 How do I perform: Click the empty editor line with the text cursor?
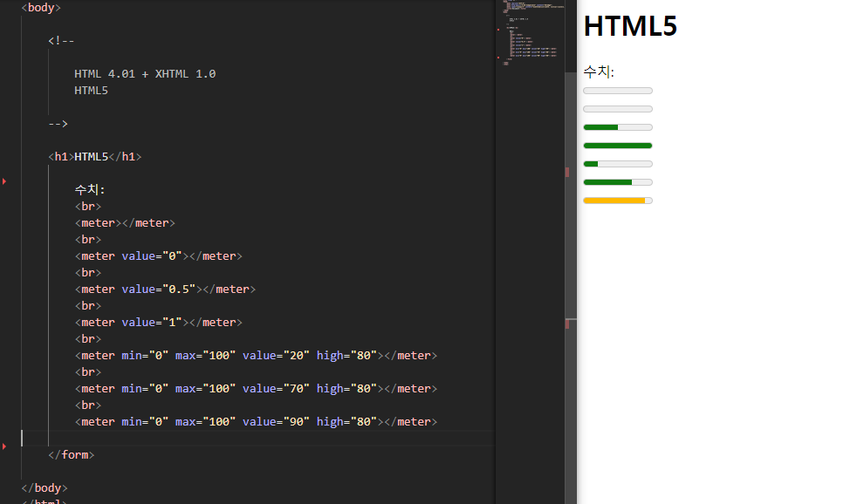tap(257, 438)
